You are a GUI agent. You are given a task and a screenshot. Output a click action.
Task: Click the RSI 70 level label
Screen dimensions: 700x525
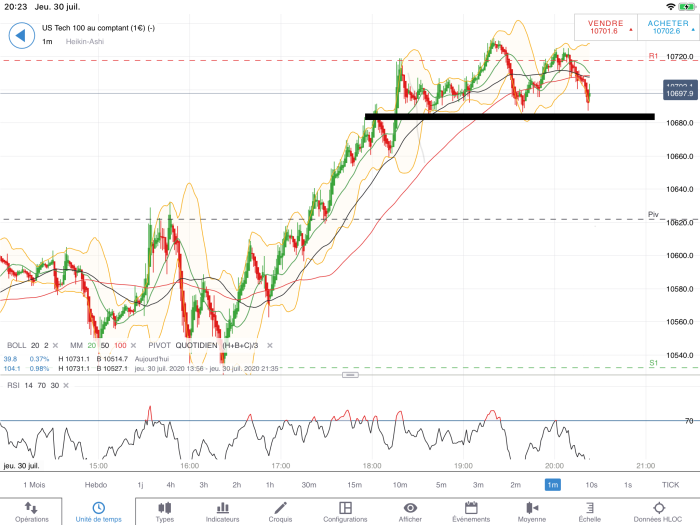(689, 421)
